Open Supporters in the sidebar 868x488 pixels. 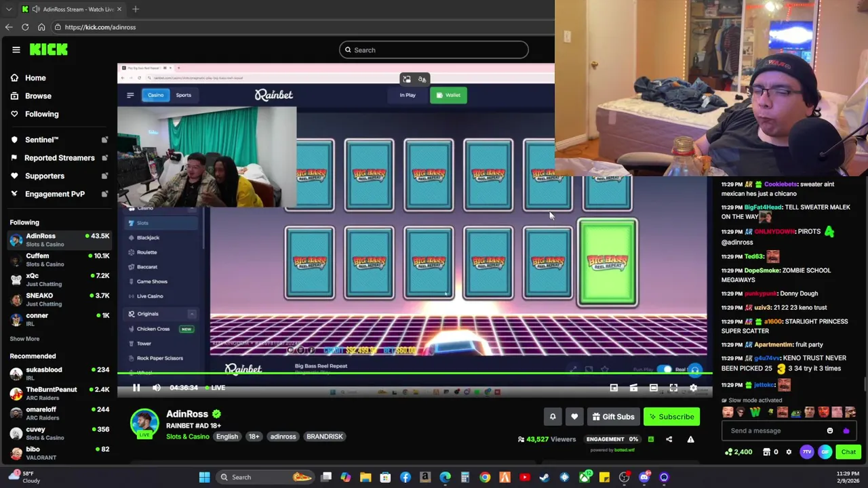point(45,176)
